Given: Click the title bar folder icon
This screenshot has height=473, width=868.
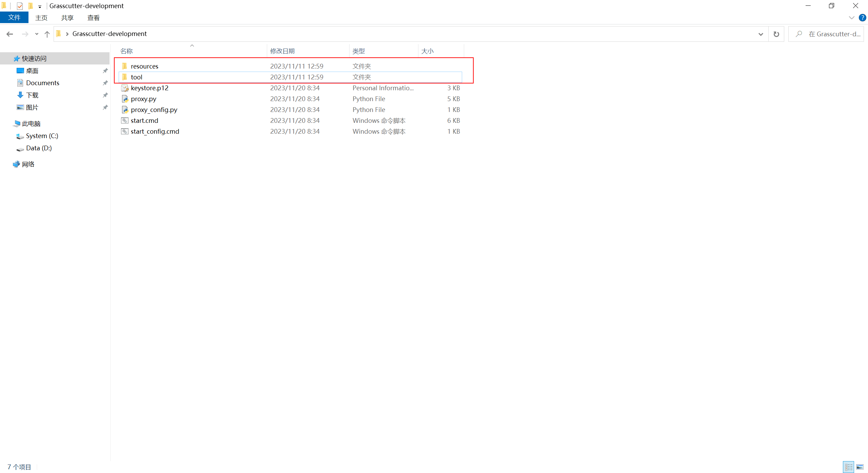Looking at the screenshot, I should (4, 5).
